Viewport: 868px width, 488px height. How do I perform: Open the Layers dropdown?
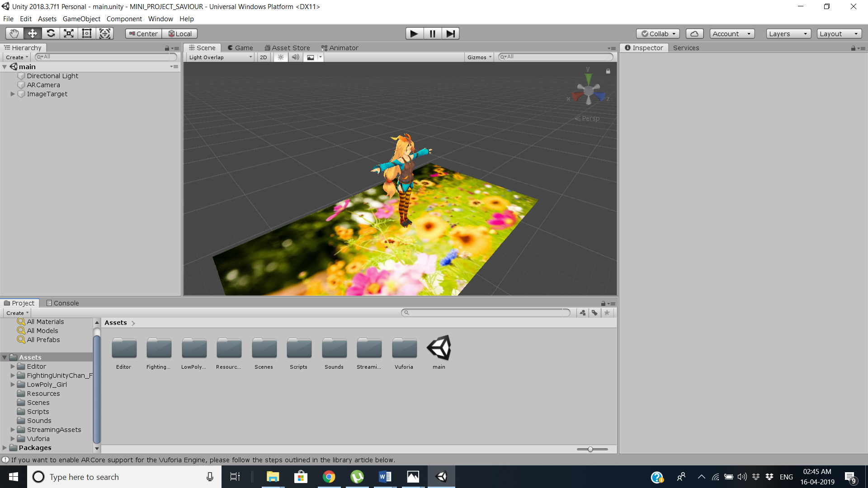[x=788, y=33]
